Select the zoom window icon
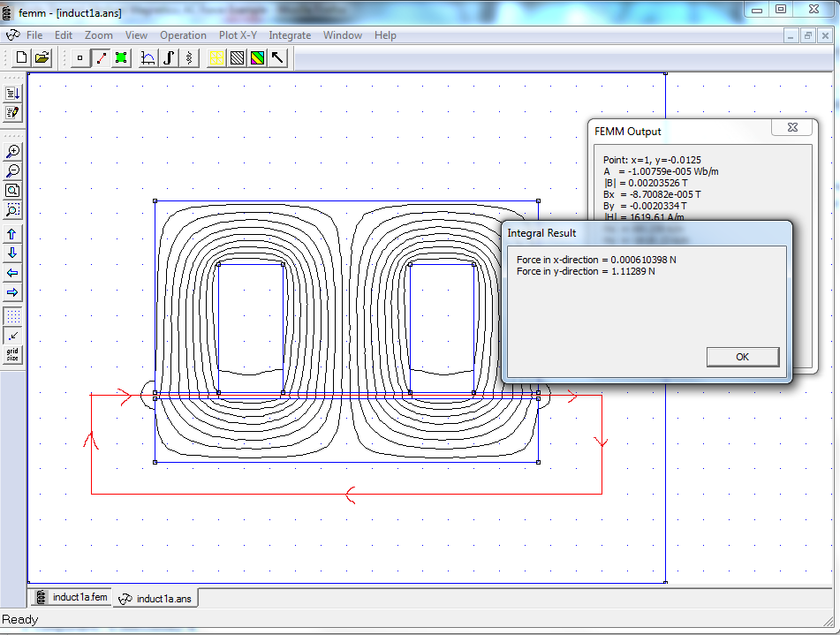The height and width of the screenshot is (635, 840). 12,209
